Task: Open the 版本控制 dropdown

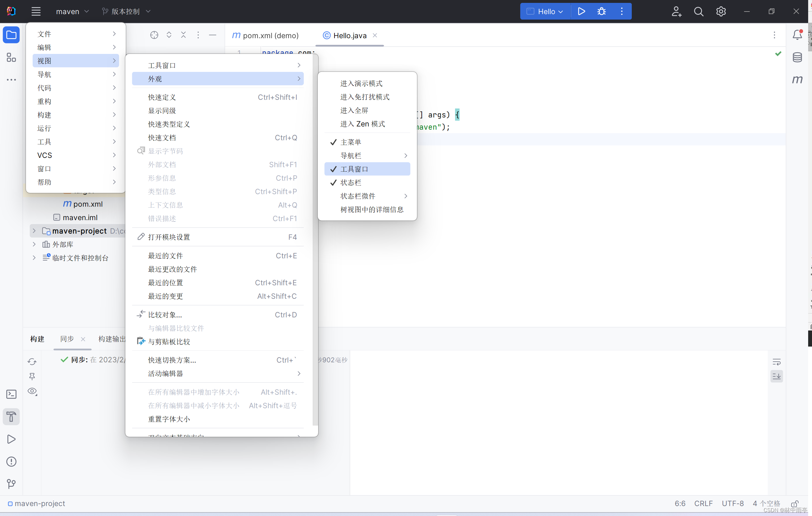Action: click(126, 11)
